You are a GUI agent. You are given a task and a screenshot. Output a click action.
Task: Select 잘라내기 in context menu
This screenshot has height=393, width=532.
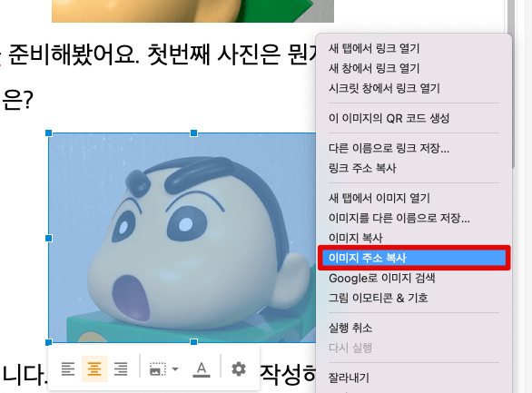tap(349, 378)
